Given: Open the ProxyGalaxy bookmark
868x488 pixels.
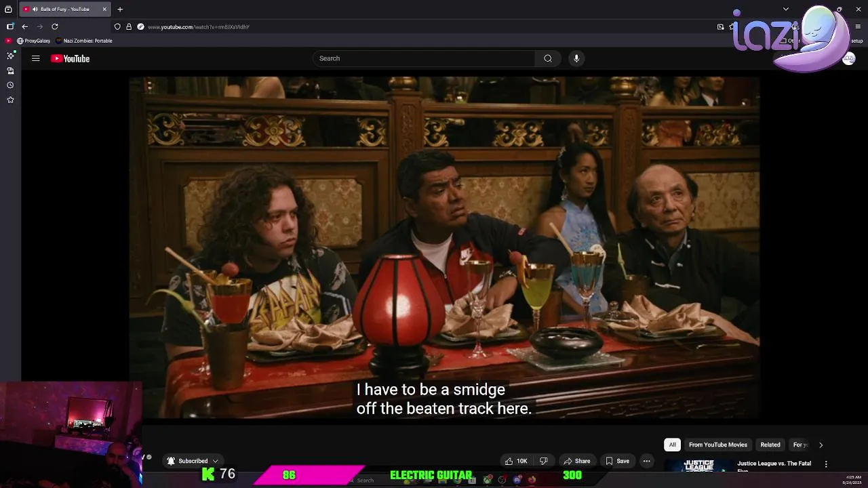Looking at the screenshot, I should coord(33,41).
